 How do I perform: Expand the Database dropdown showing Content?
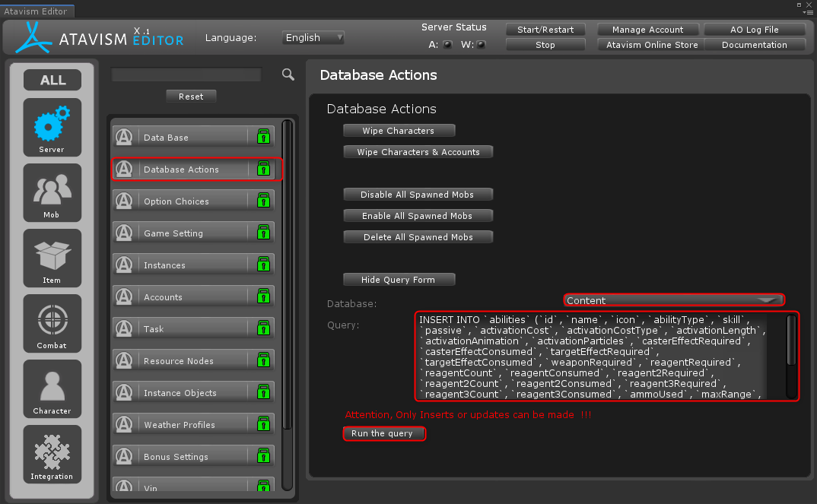point(673,300)
